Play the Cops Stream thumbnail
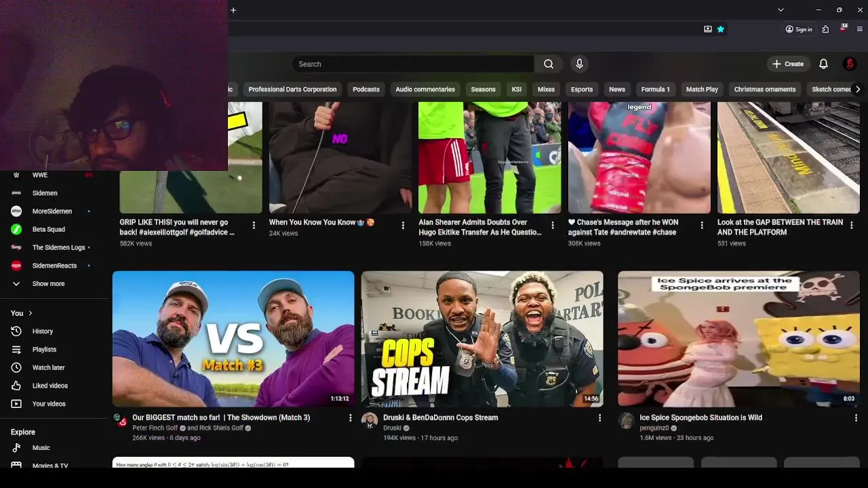Viewport: 868px width, 488px height. (x=482, y=339)
